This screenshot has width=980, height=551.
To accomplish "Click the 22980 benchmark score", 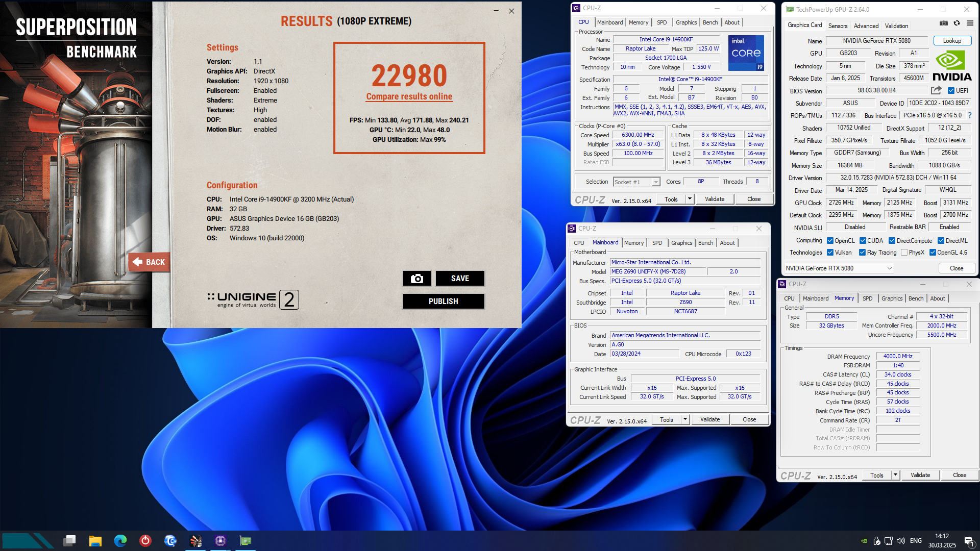I will click(409, 76).
